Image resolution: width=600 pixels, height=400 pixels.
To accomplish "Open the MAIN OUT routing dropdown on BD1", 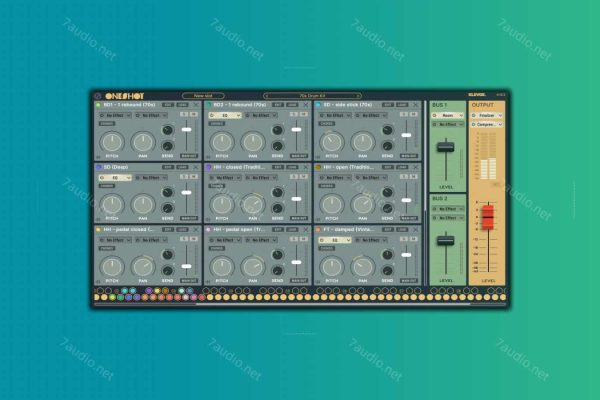I will pyautogui.click(x=189, y=156).
